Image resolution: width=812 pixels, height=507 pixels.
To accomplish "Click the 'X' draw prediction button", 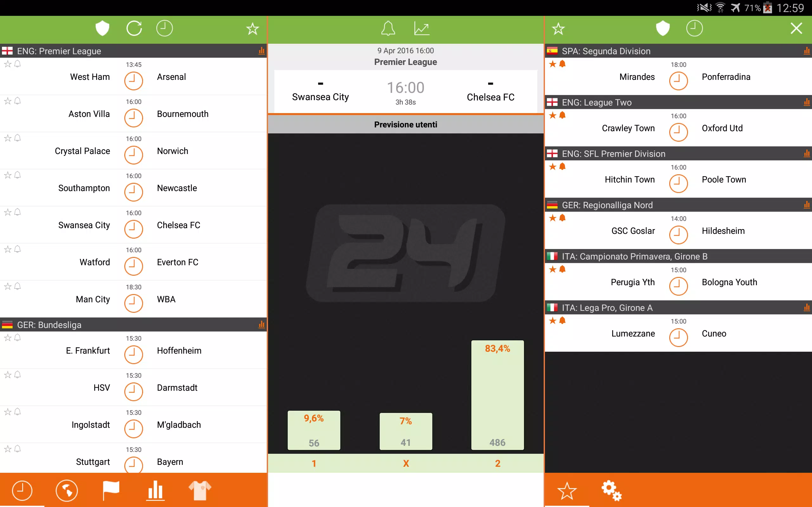I will point(405,463).
